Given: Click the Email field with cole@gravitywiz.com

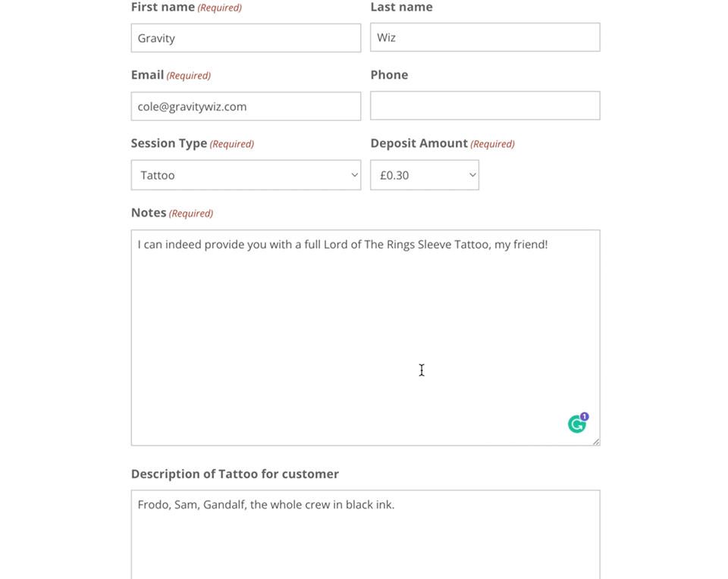Looking at the screenshot, I should tap(246, 106).
